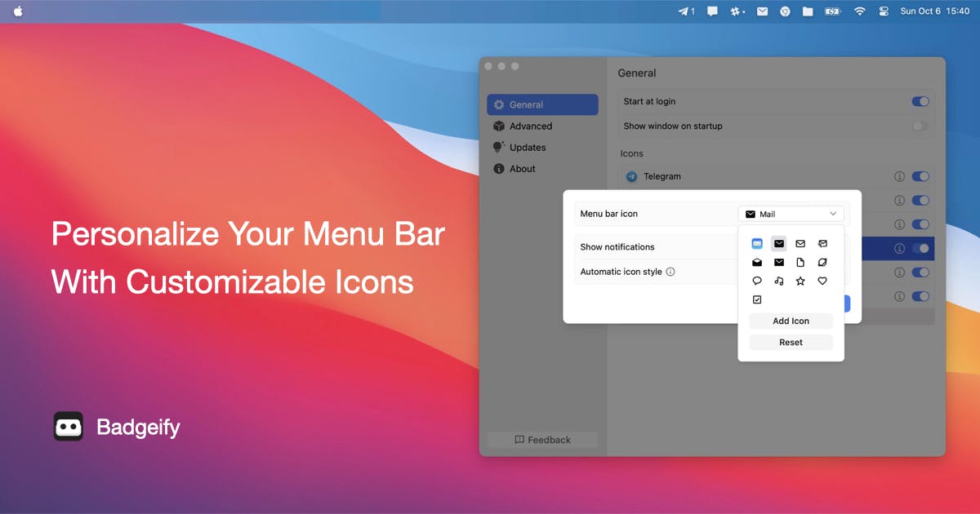Click the Reset button in icon picker
Viewport: 980px width, 514px height.
click(x=791, y=342)
